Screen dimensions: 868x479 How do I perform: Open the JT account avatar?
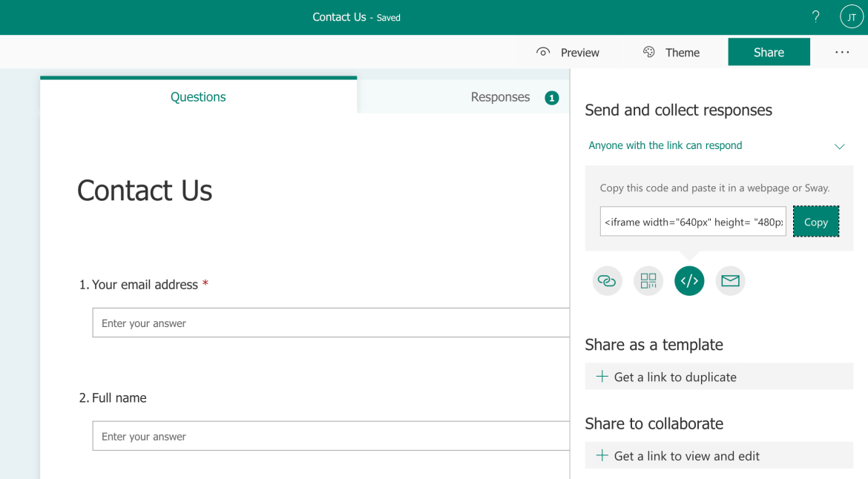[x=851, y=17]
